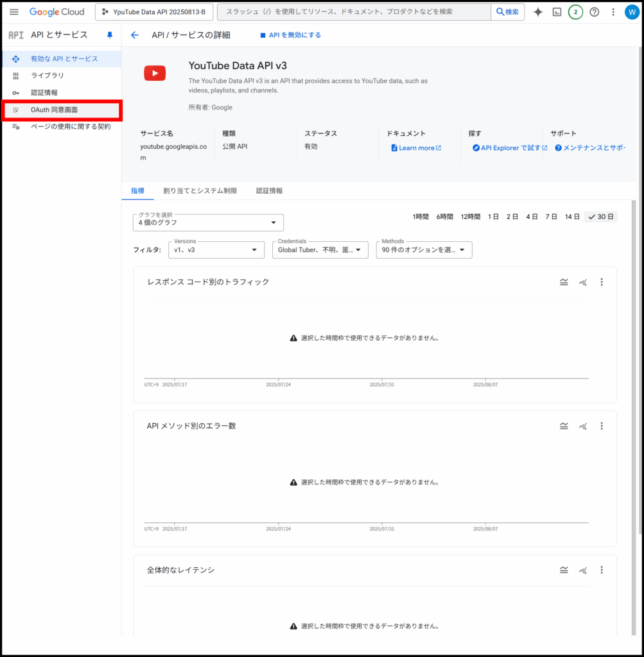Image resolution: width=644 pixels, height=657 pixels.
Task: Select the 4 日 time range
Action: click(532, 217)
